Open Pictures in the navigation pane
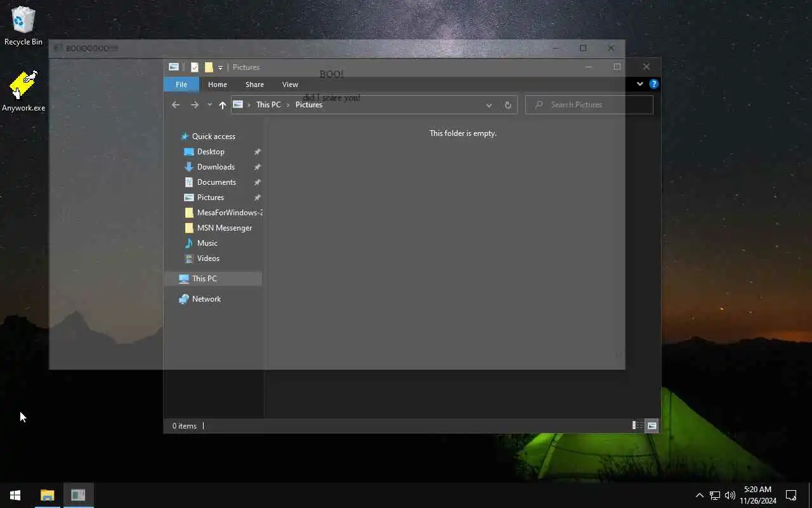This screenshot has height=508, width=812. (x=210, y=197)
